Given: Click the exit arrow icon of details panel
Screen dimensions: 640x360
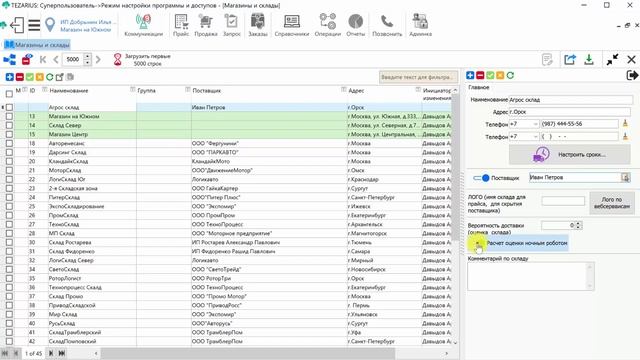Looking at the screenshot, I should (x=632, y=75).
